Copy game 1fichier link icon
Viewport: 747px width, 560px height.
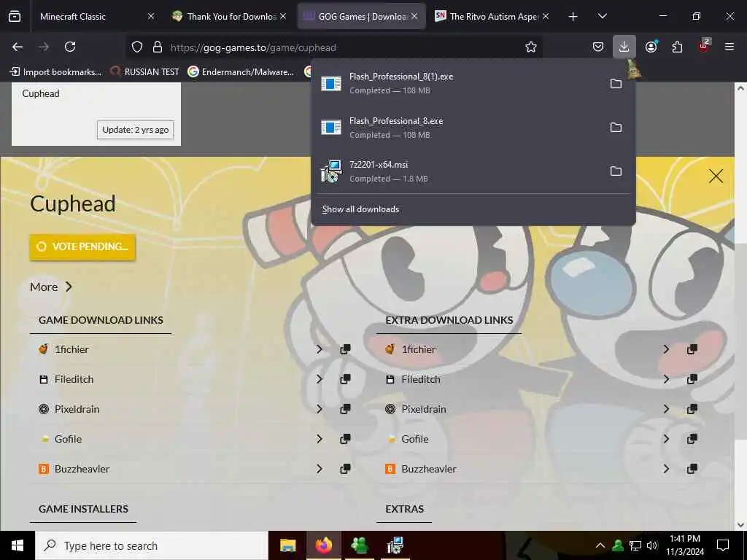[x=345, y=349]
